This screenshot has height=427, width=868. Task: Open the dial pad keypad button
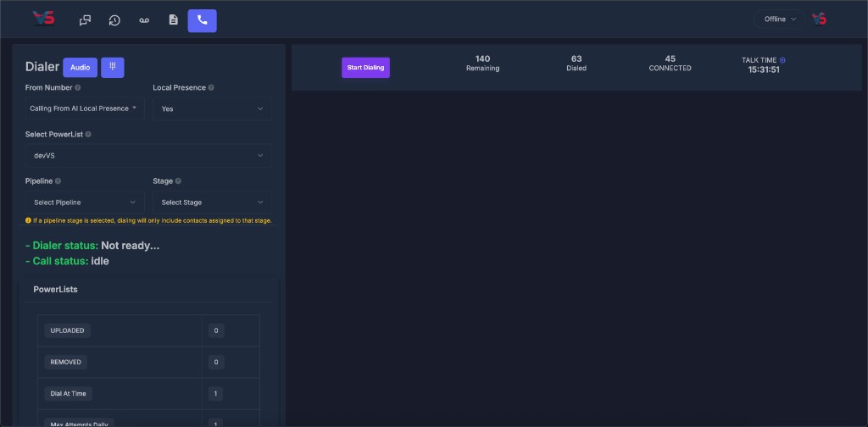[113, 68]
